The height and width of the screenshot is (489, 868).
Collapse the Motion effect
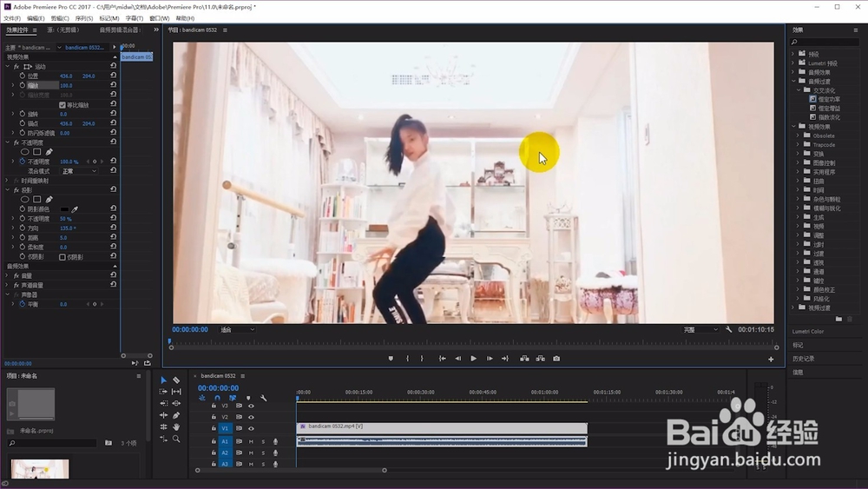(7, 67)
